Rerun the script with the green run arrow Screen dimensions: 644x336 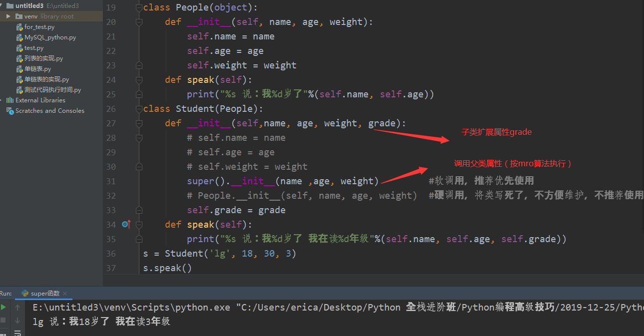click(x=3, y=307)
